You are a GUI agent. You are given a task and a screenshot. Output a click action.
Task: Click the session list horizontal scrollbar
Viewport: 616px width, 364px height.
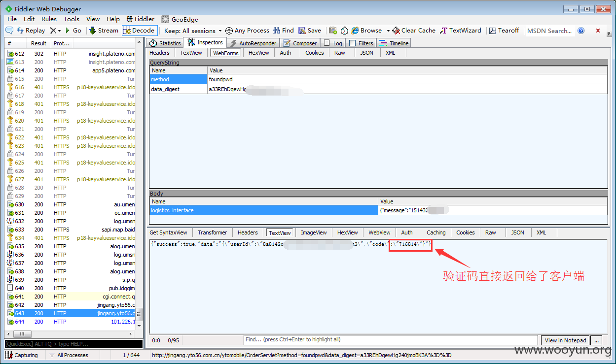tap(71, 334)
